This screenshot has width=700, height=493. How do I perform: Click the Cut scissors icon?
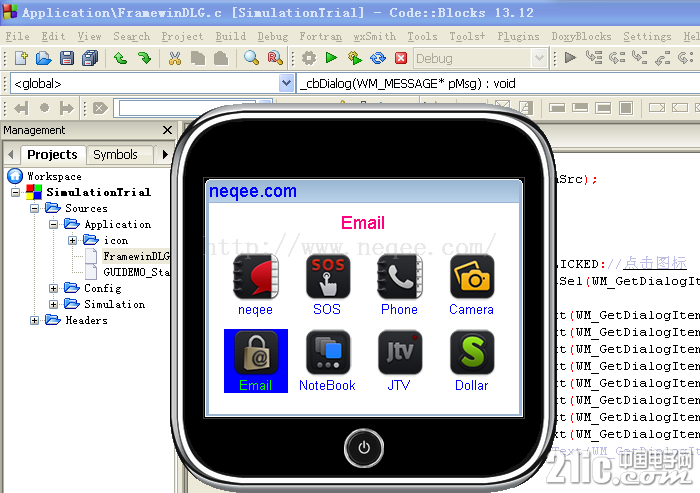175,58
